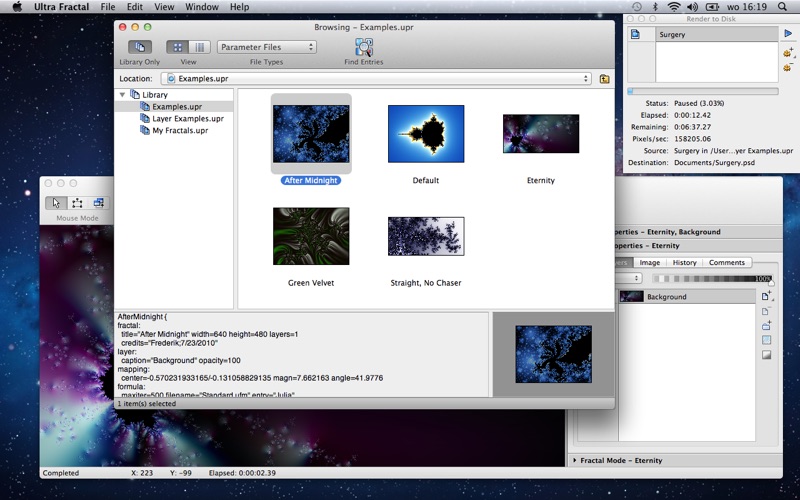Click the Destination path Documents/Surgery.psd

pyautogui.click(x=714, y=162)
